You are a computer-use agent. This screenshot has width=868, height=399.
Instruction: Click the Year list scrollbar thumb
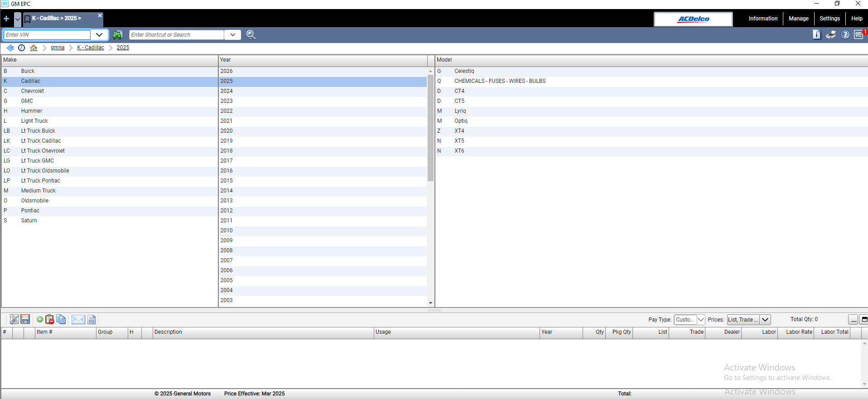coord(430,128)
